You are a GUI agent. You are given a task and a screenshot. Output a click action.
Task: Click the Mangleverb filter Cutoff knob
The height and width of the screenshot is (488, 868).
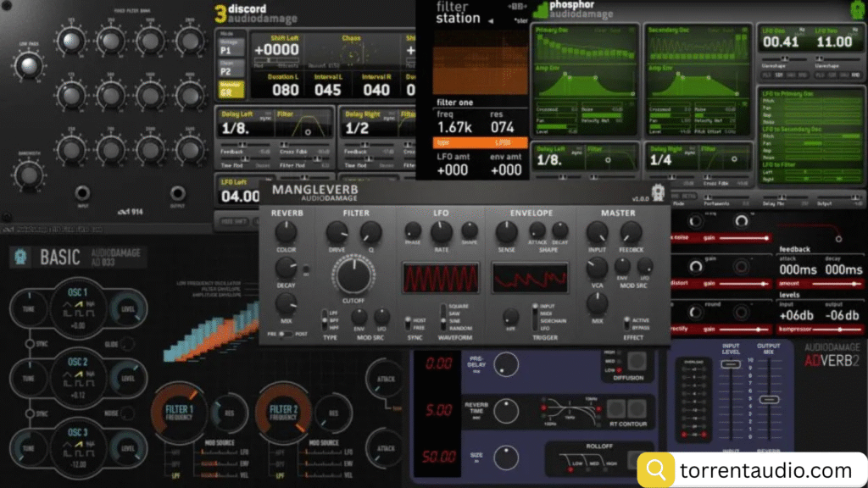(355, 277)
